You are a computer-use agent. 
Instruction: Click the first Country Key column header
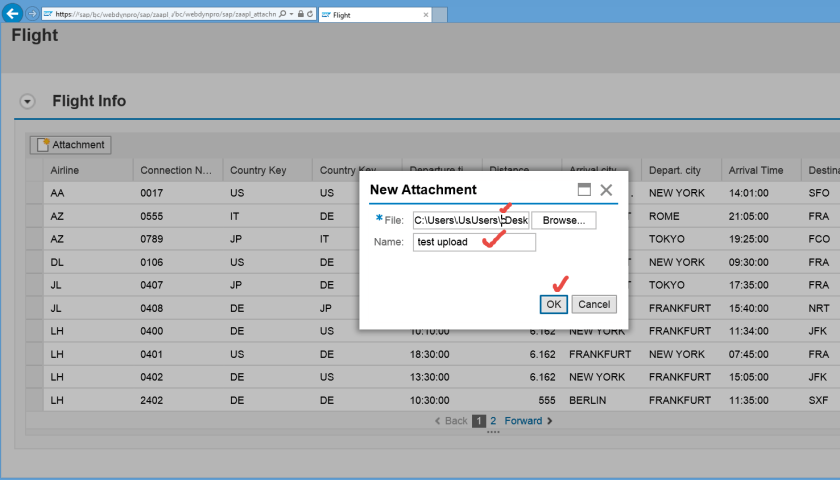(x=267, y=170)
